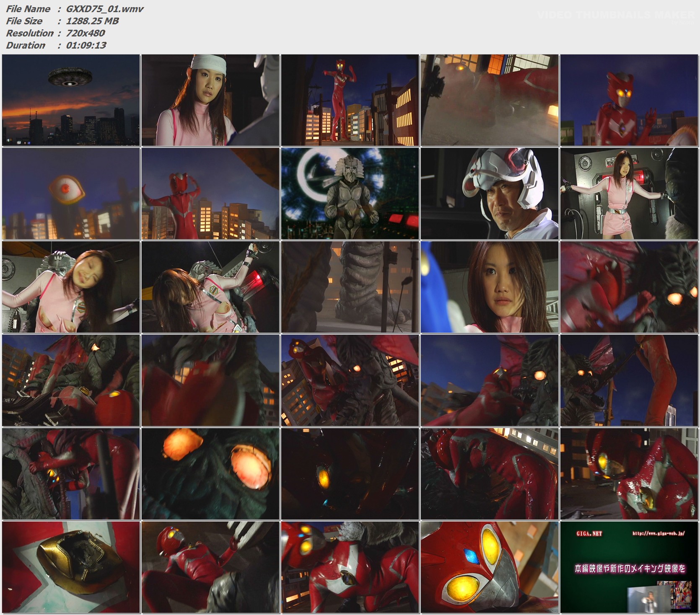Click the GIGA.NET logo text in end card

589,533
